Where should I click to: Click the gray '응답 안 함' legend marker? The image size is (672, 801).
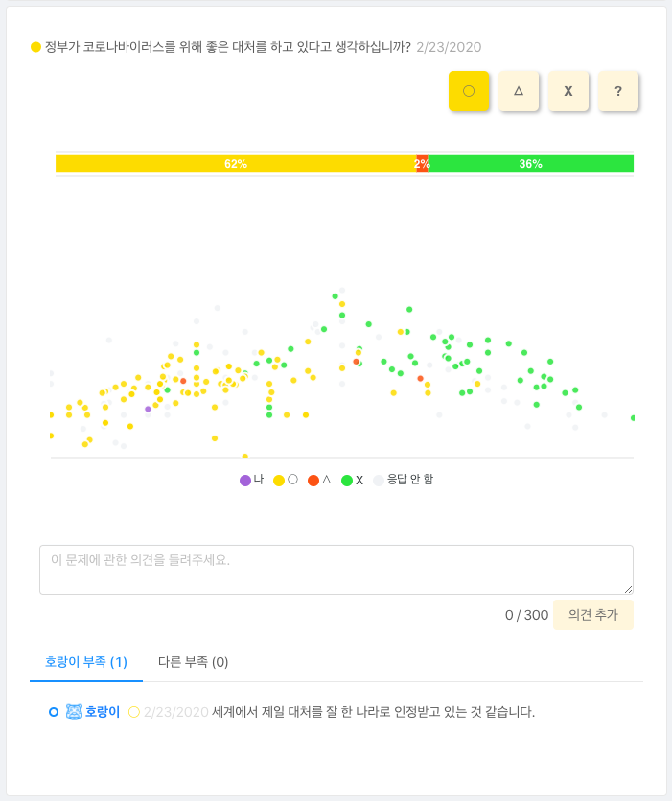(x=379, y=481)
